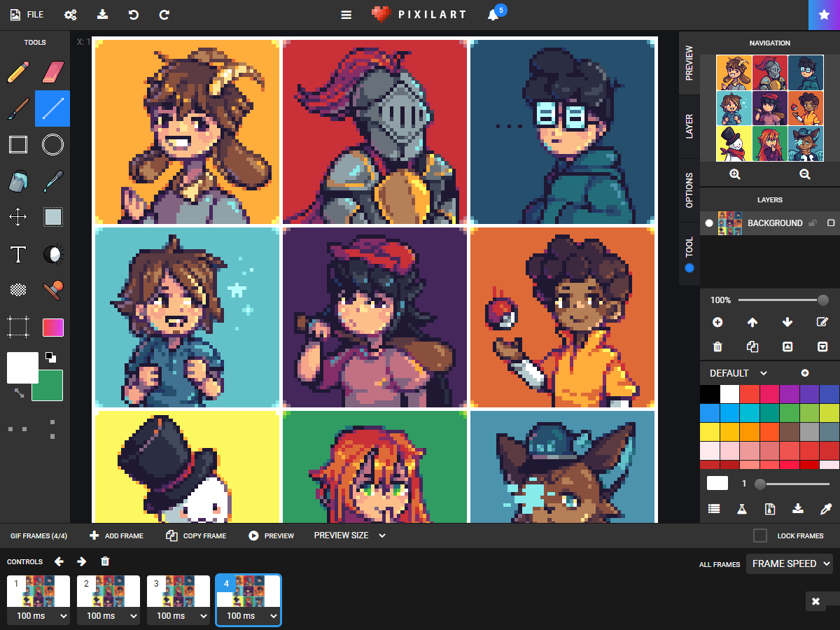Screen dimensions: 840x630
Task: Pick the Paint Bucket tool
Action: pyautogui.click(x=17, y=181)
